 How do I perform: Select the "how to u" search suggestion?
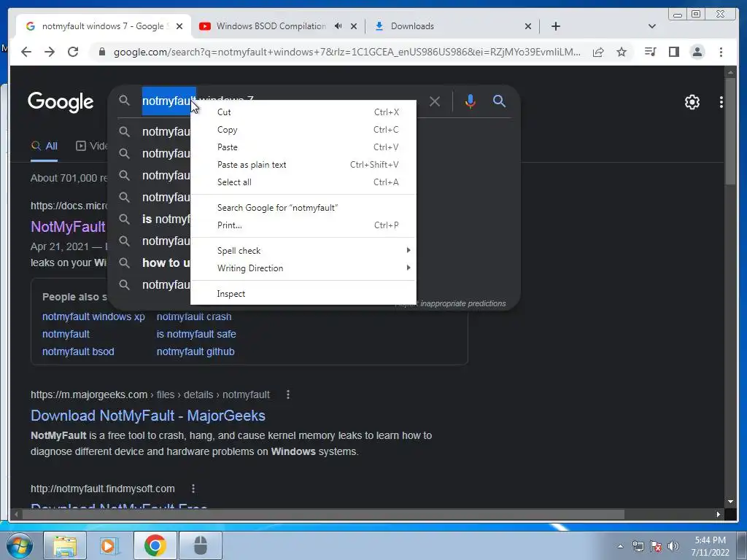coord(166,262)
